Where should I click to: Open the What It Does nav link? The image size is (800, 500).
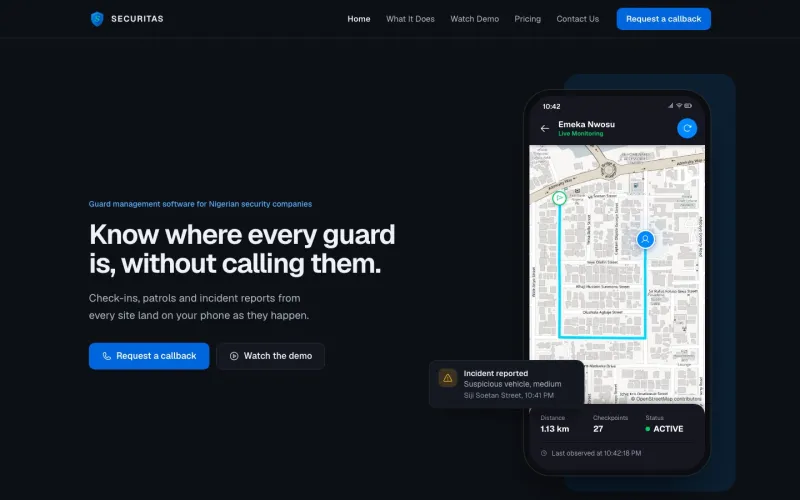[410, 19]
